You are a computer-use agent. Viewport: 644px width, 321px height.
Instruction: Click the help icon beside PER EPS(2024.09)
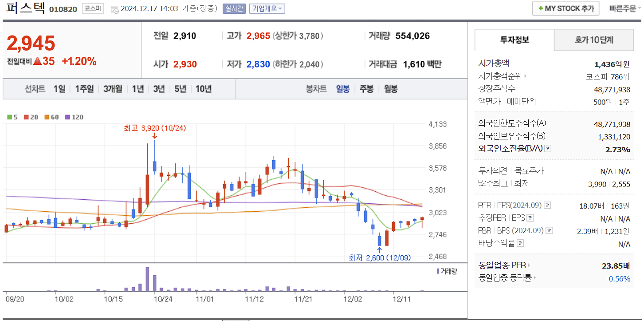click(x=547, y=205)
